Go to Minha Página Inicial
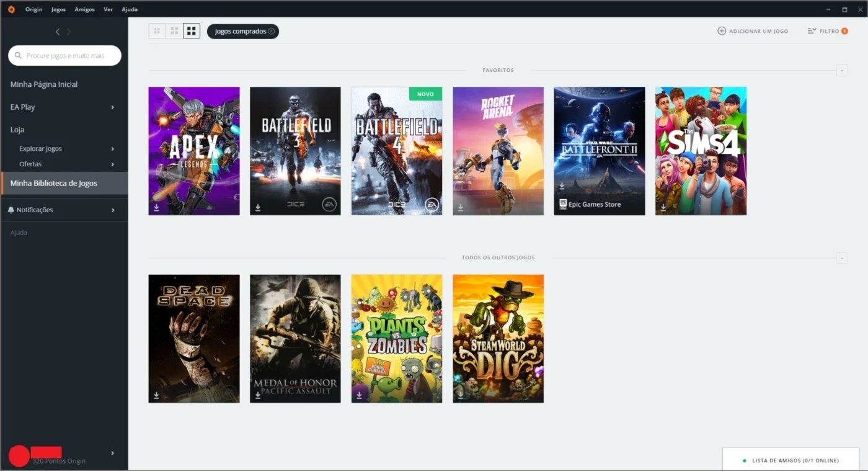Screen dimensions: 868x471 (x=44, y=84)
